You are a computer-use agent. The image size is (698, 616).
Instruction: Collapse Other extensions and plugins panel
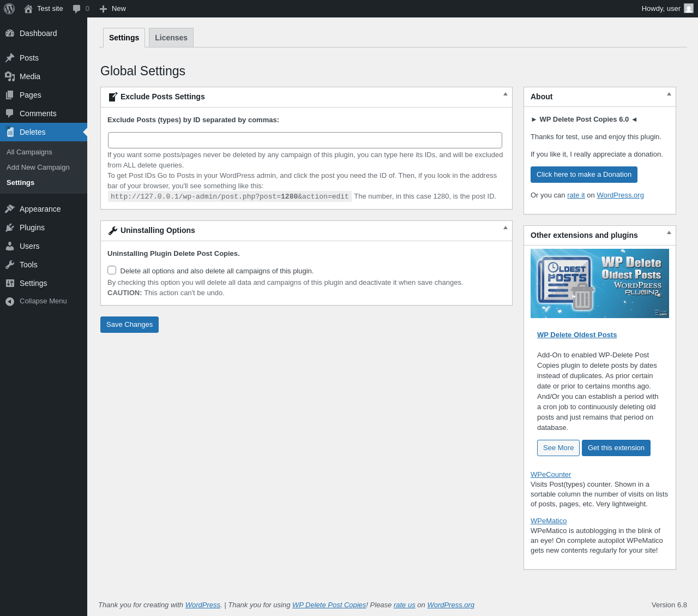tap(669, 232)
